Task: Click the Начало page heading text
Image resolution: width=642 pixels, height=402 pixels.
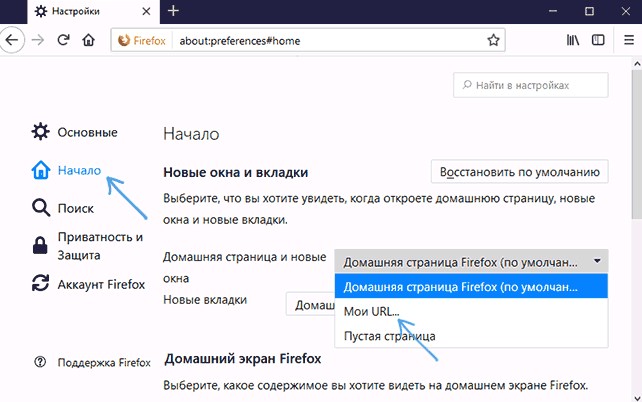Action: pos(191,134)
